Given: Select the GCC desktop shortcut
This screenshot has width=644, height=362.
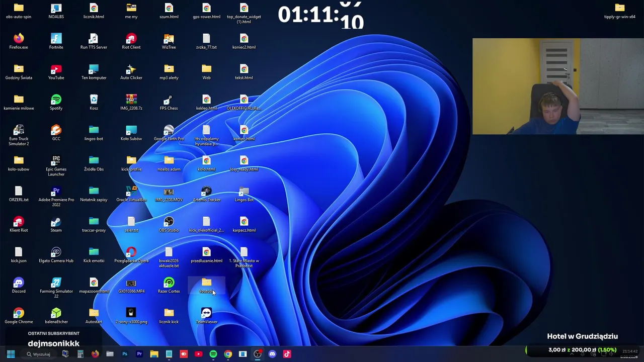Looking at the screenshot, I should (x=56, y=133).
